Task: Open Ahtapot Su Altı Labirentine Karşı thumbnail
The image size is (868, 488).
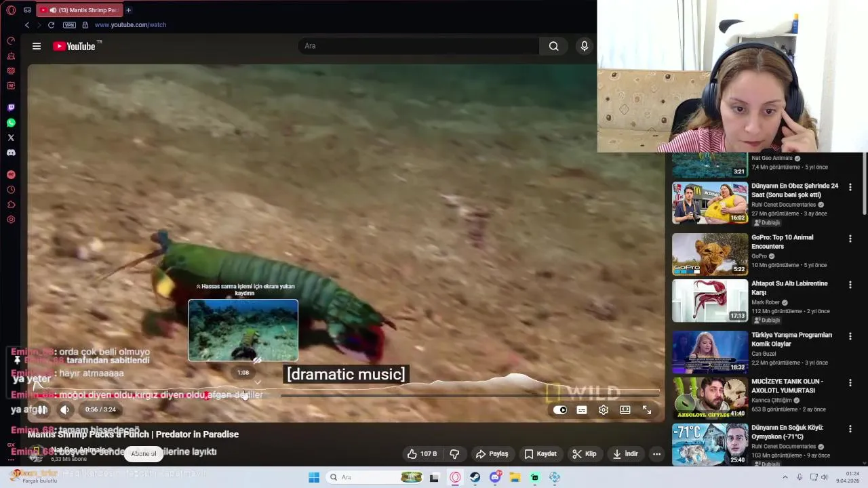Action: (x=710, y=300)
